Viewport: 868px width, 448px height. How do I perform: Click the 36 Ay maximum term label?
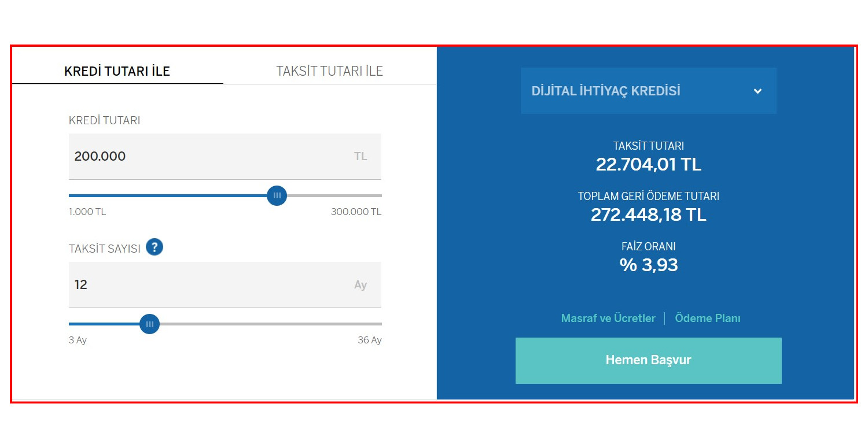click(369, 340)
